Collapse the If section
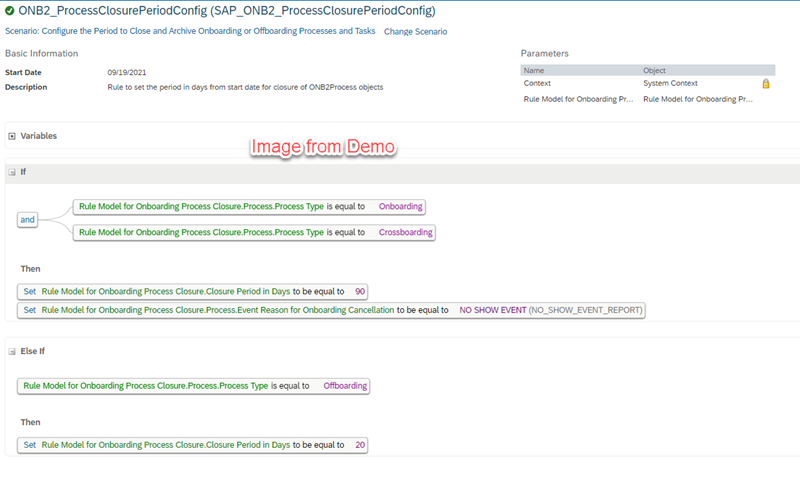The width and height of the screenshot is (800, 477). pyautogui.click(x=12, y=172)
